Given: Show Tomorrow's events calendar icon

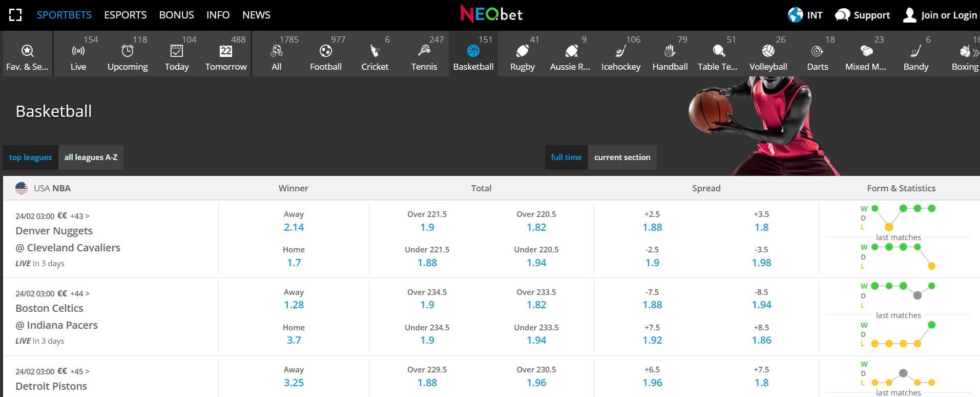Looking at the screenshot, I should coord(226,51).
